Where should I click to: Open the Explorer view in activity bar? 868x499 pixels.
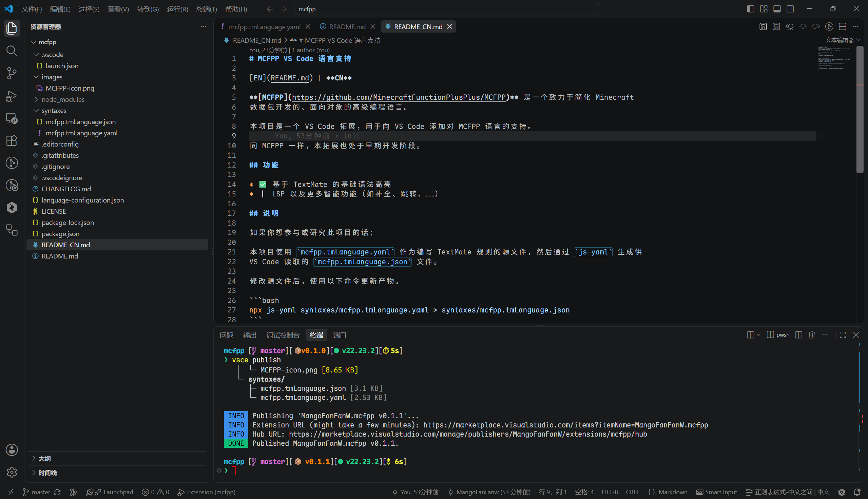coord(12,28)
